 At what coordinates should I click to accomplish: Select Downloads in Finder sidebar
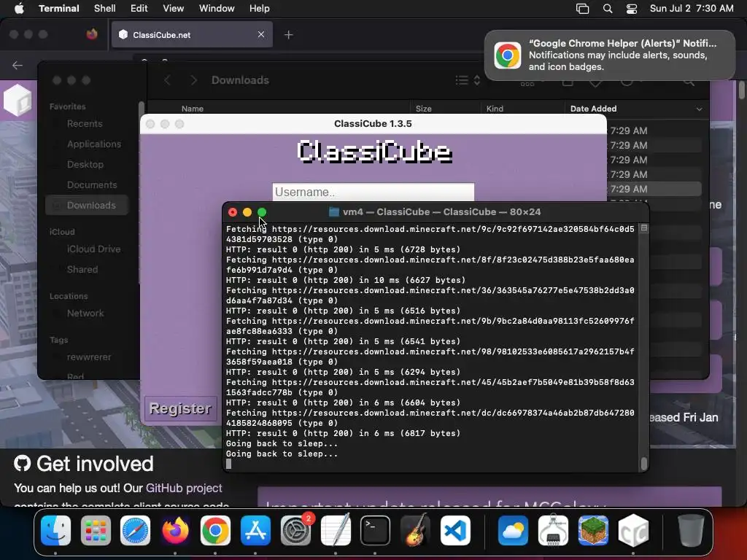pos(88,205)
